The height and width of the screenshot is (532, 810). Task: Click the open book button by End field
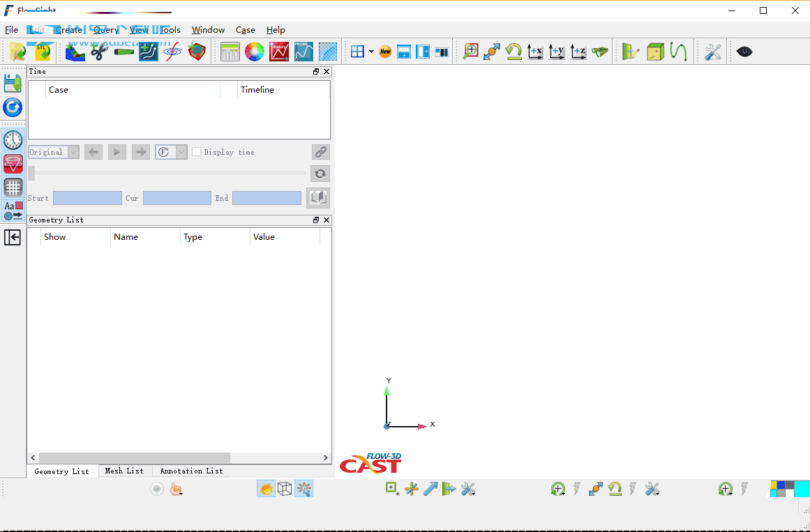(x=318, y=198)
